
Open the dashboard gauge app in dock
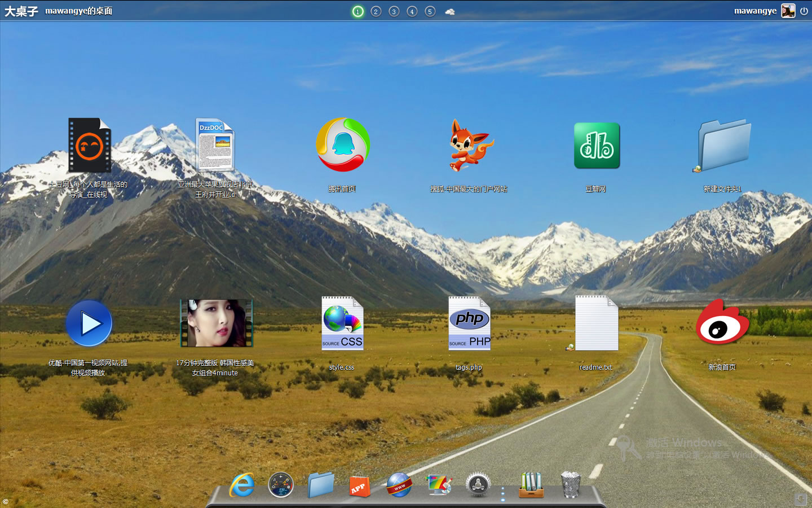coord(281,484)
